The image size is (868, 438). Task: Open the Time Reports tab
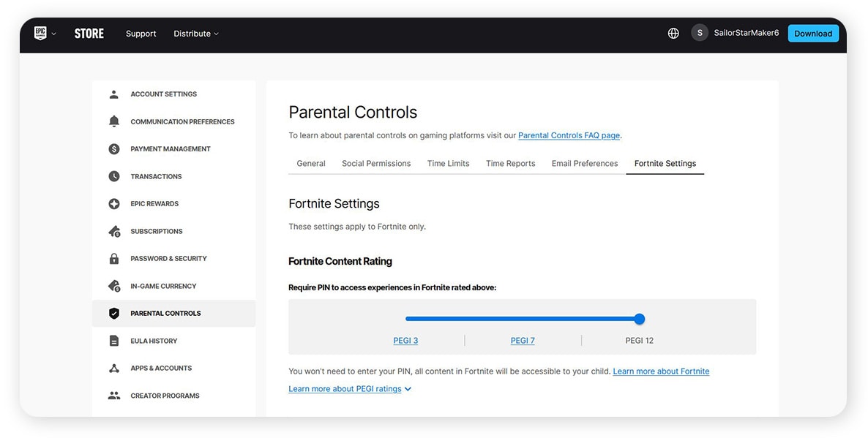coord(510,164)
